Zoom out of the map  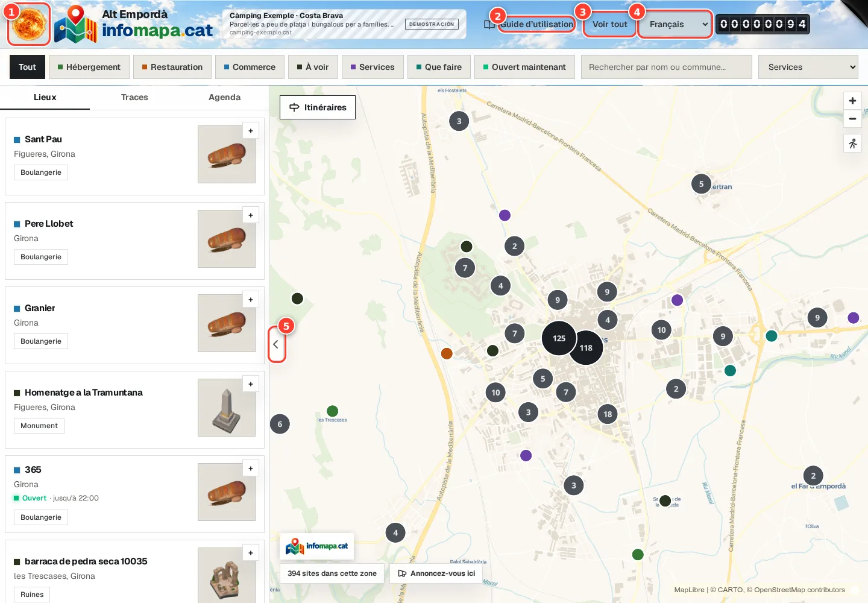tap(852, 119)
